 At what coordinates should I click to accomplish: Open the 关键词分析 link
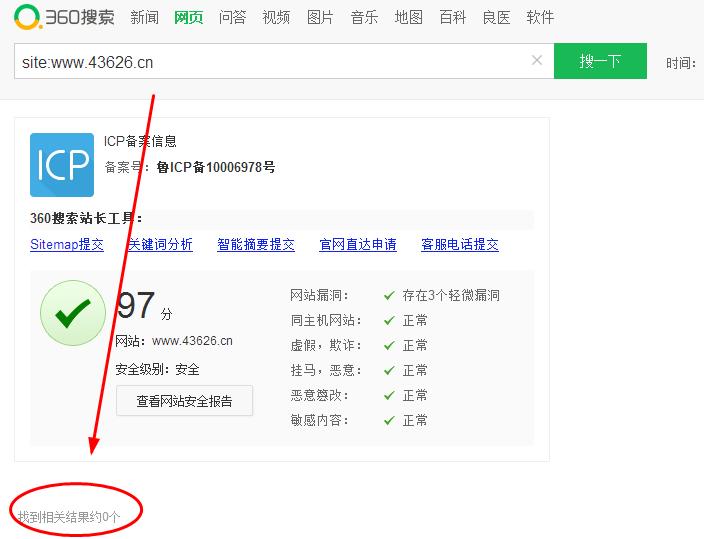coord(160,244)
